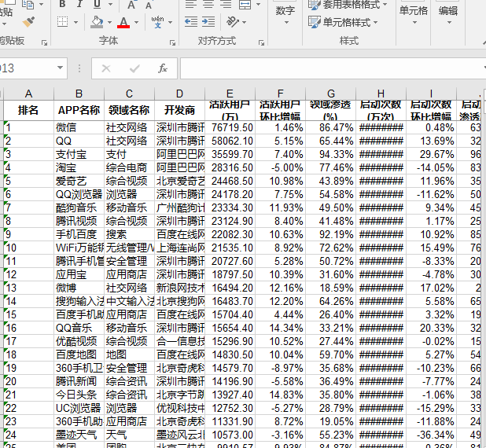The image size is (486, 448).
Task: Open 套用表格格式 table format menu
Action: pos(348,5)
